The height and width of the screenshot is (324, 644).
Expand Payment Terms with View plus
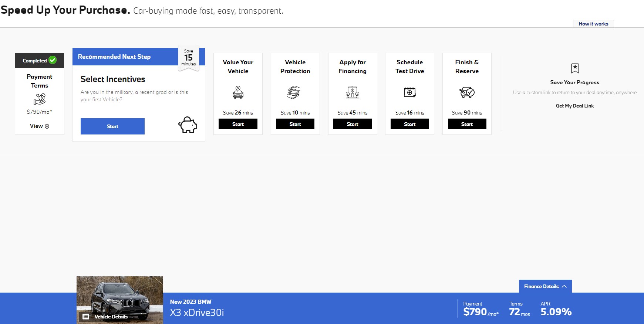[40, 126]
